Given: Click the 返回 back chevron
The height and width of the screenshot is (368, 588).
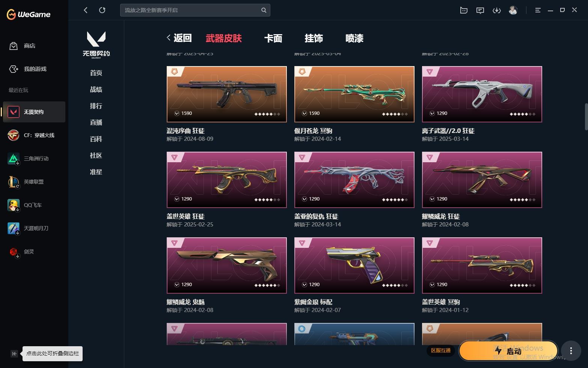Looking at the screenshot, I should (x=169, y=38).
